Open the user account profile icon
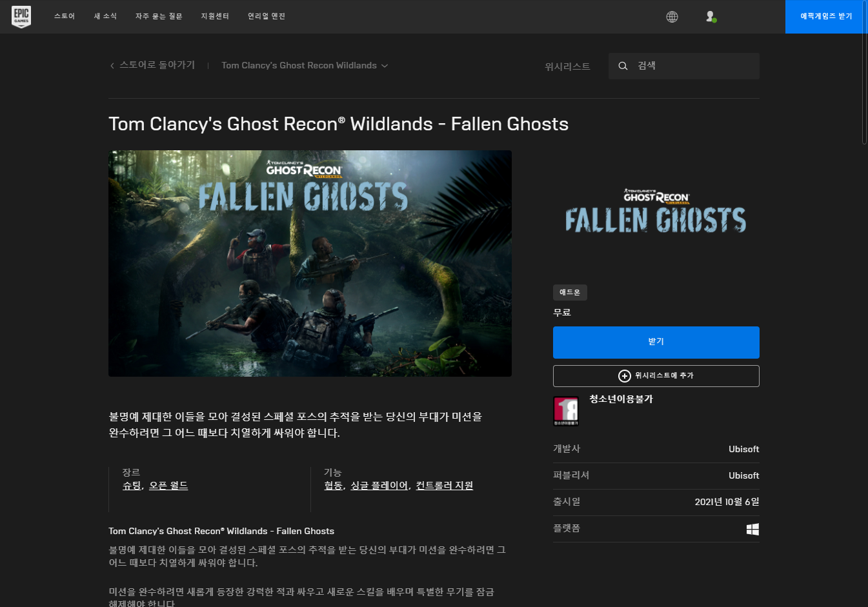 (711, 17)
